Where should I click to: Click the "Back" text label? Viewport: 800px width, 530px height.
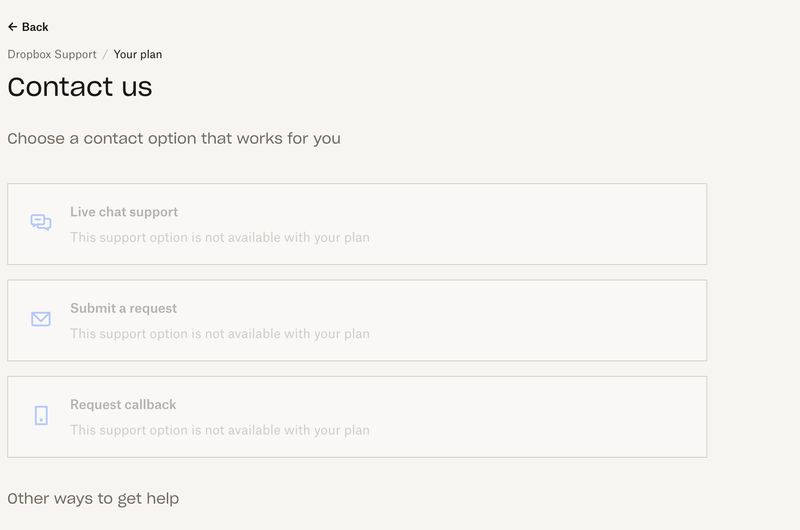point(35,27)
